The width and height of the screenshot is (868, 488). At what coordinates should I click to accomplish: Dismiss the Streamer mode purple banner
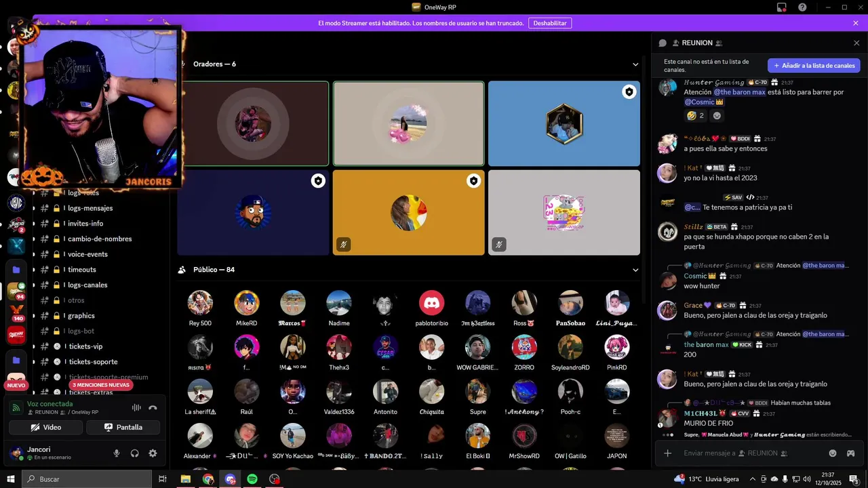pos(856,23)
